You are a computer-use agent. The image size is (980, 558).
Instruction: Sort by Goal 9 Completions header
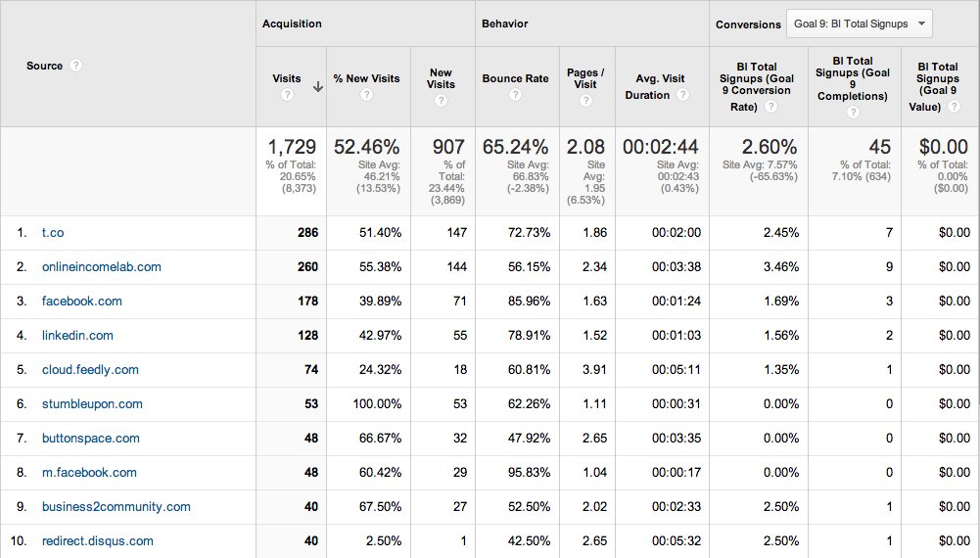[x=853, y=78]
